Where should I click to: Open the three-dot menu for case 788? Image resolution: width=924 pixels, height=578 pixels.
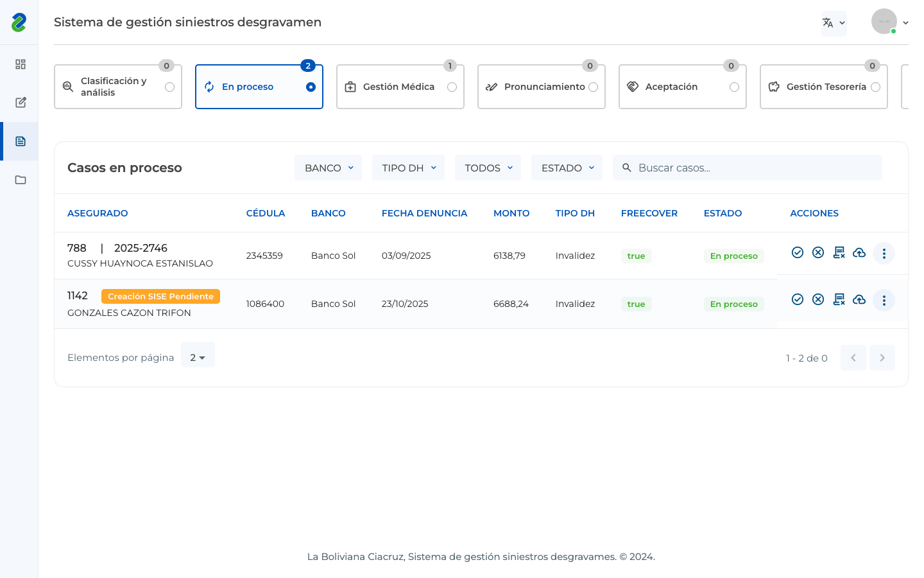pos(884,253)
